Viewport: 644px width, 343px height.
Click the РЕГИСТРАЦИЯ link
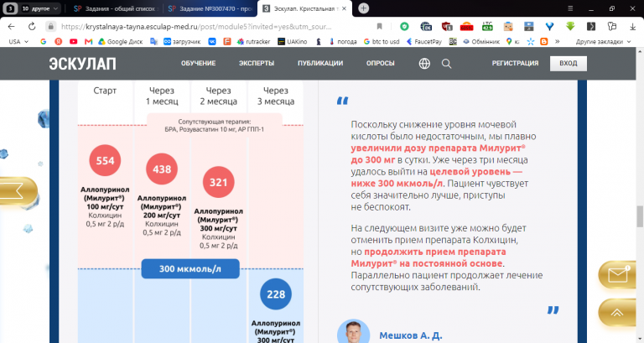coord(515,63)
